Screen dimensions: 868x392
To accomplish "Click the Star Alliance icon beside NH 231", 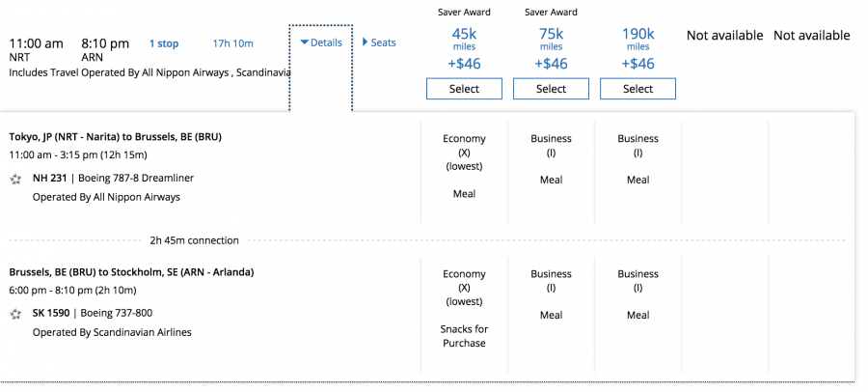I will click(x=15, y=180).
